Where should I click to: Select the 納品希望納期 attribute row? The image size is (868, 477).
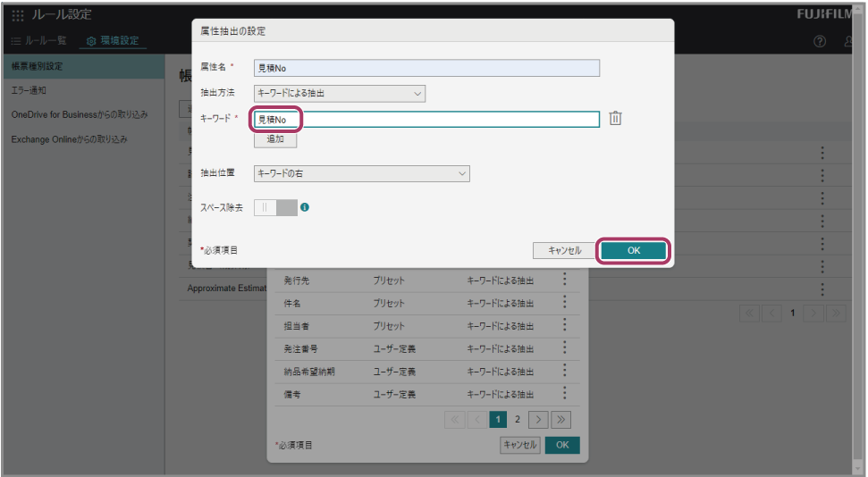pos(427,372)
